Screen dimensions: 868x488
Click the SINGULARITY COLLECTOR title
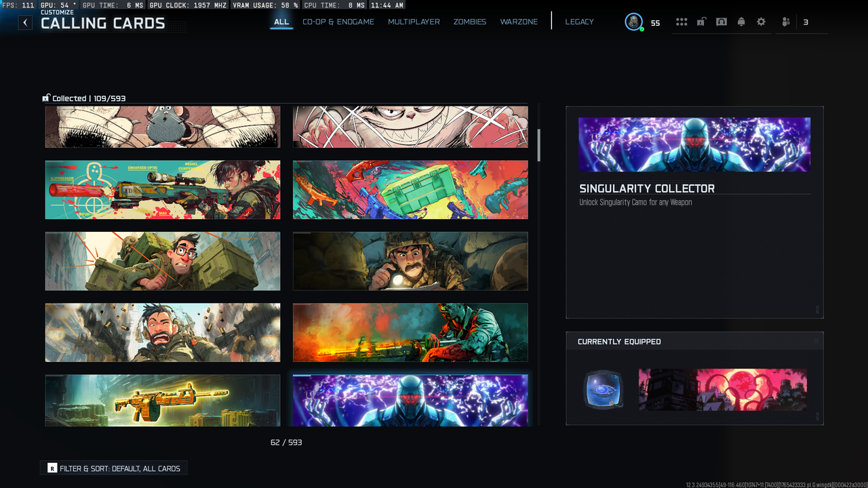coord(647,188)
